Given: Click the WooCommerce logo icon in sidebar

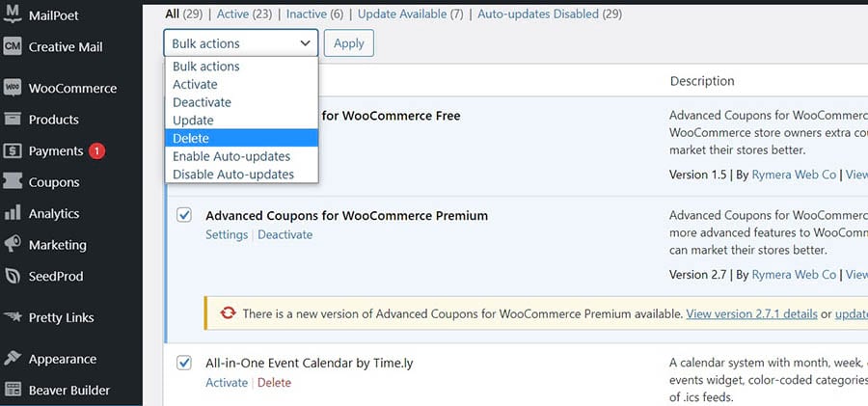Looking at the screenshot, I should point(13,88).
